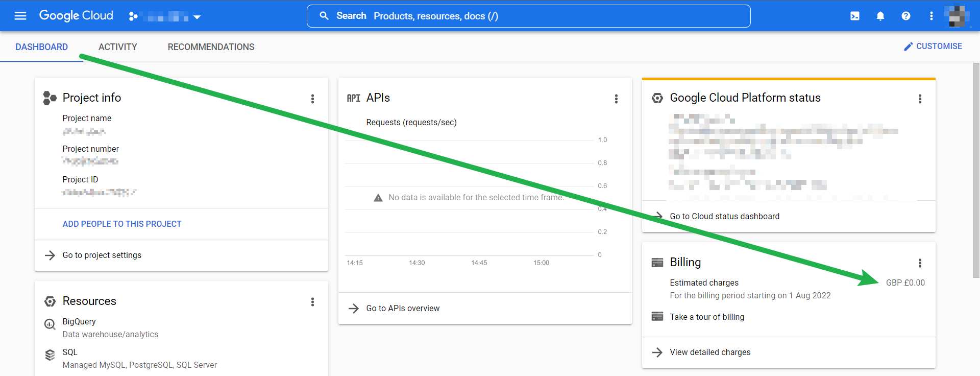This screenshot has width=980, height=376.
Task: Open Billing card more options menu
Action: coord(920,263)
